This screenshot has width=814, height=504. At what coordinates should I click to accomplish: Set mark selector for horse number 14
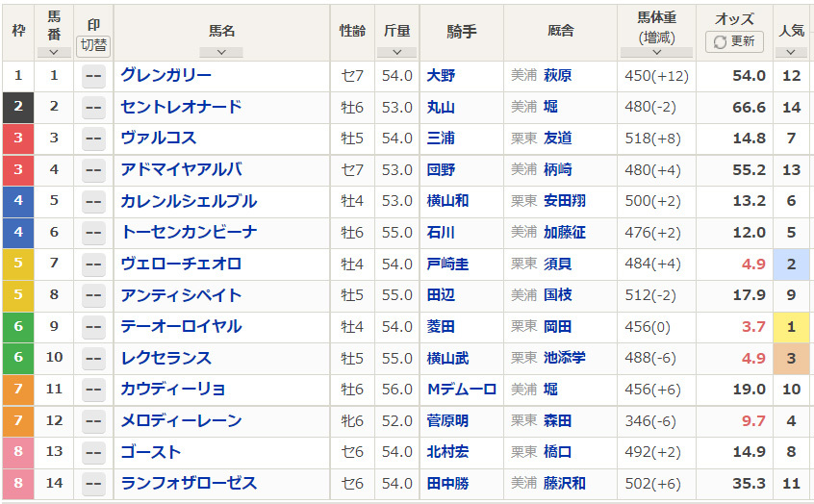click(x=93, y=484)
